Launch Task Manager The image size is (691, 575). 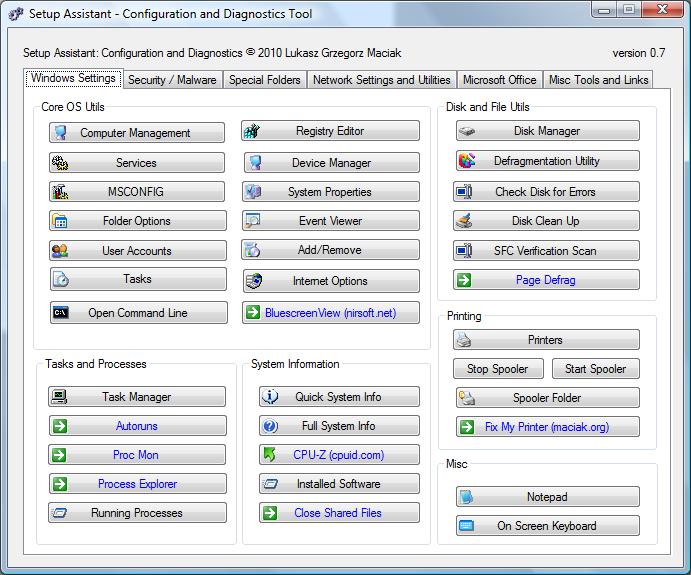[137, 397]
